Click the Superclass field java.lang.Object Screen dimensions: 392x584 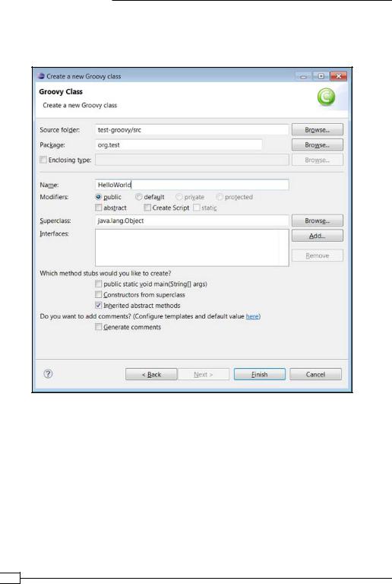pos(192,221)
